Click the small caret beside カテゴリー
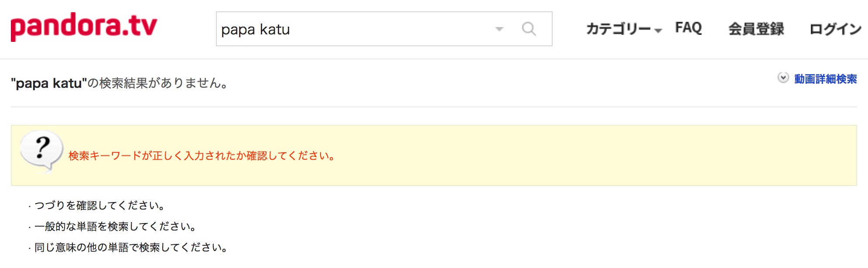 [658, 31]
